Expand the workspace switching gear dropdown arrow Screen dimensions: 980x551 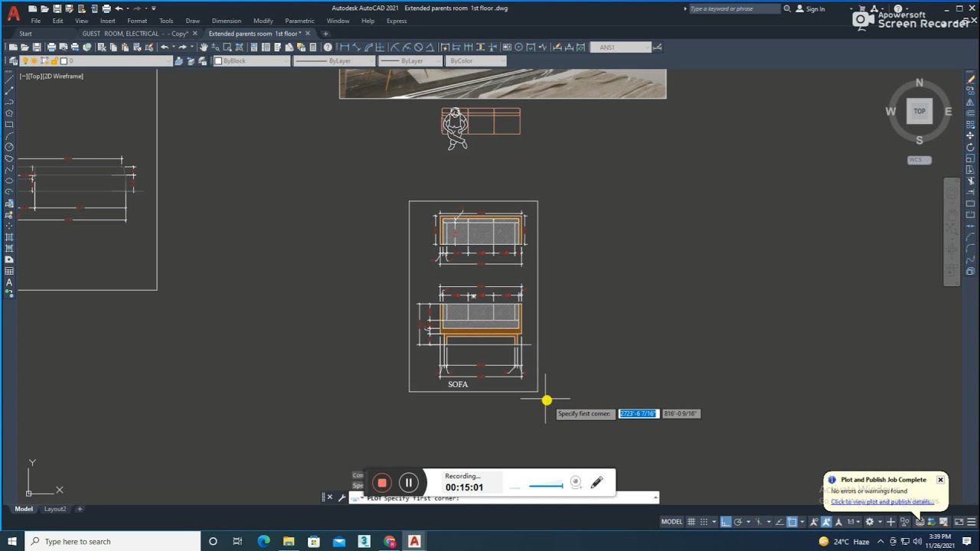pos(880,522)
